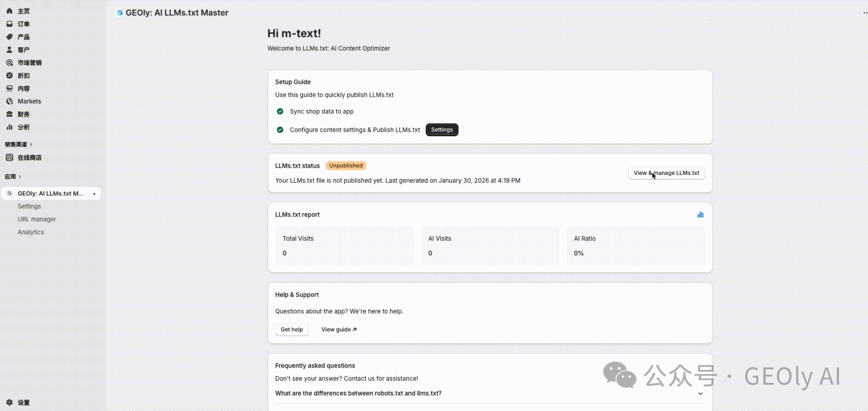868x411 pixels.
Task: Click the pin dot next to GEOly app
Action: (x=94, y=194)
